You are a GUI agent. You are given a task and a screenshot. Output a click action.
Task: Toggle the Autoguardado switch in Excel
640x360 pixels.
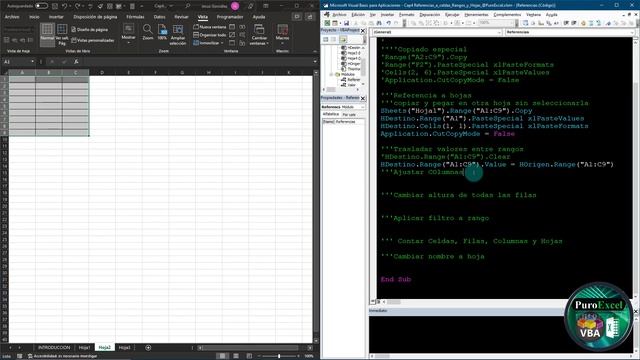[41, 6]
